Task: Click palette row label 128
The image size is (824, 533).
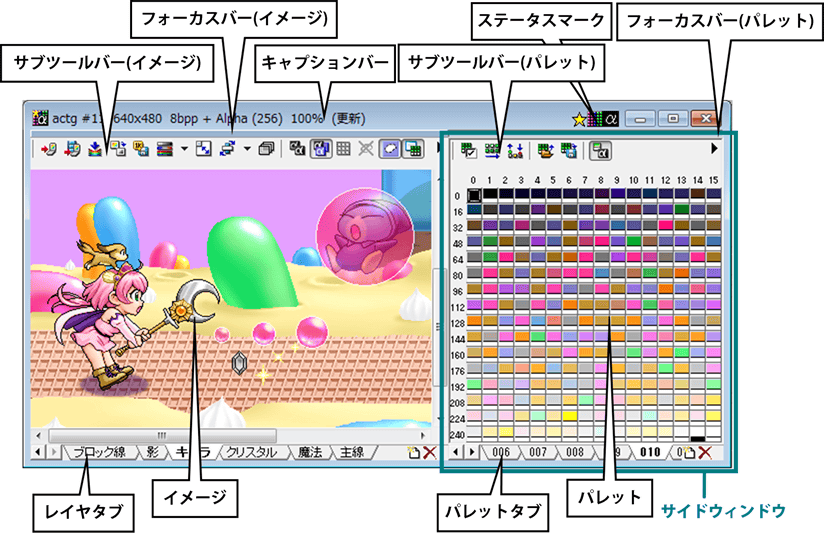Action: pos(457,323)
